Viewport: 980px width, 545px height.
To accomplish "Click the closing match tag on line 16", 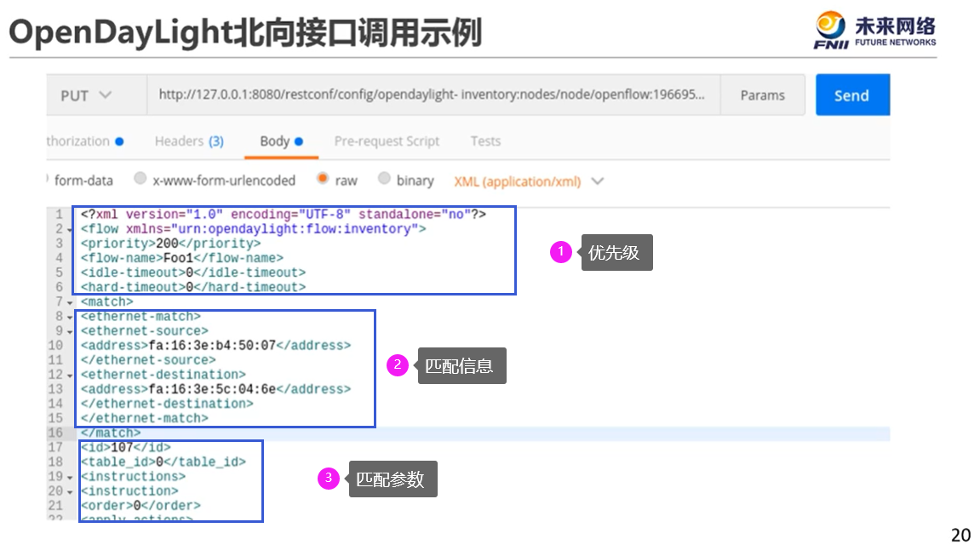I will tap(111, 433).
